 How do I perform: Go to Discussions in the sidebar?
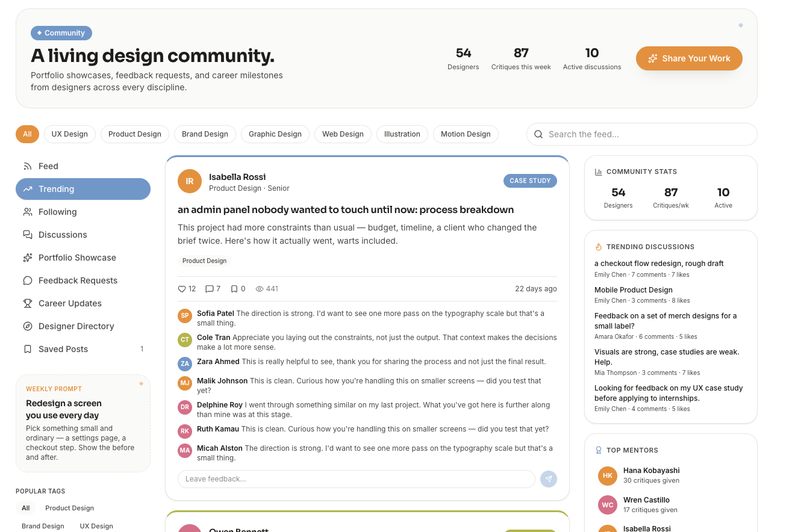coord(83,235)
